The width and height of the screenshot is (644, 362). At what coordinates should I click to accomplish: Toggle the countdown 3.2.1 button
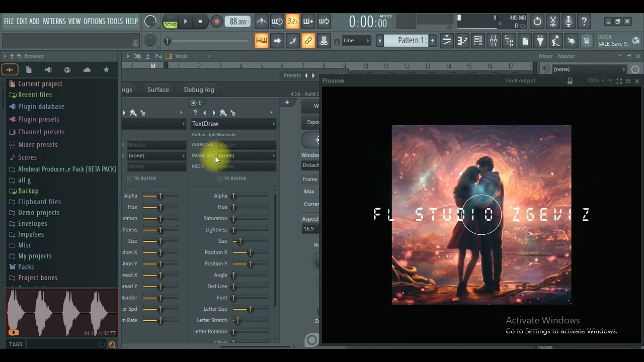(x=293, y=21)
